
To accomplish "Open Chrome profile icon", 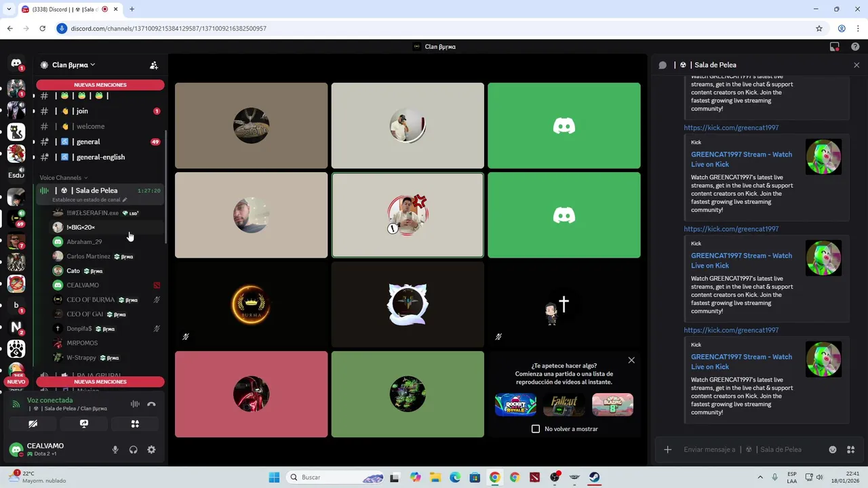I will 842,28.
